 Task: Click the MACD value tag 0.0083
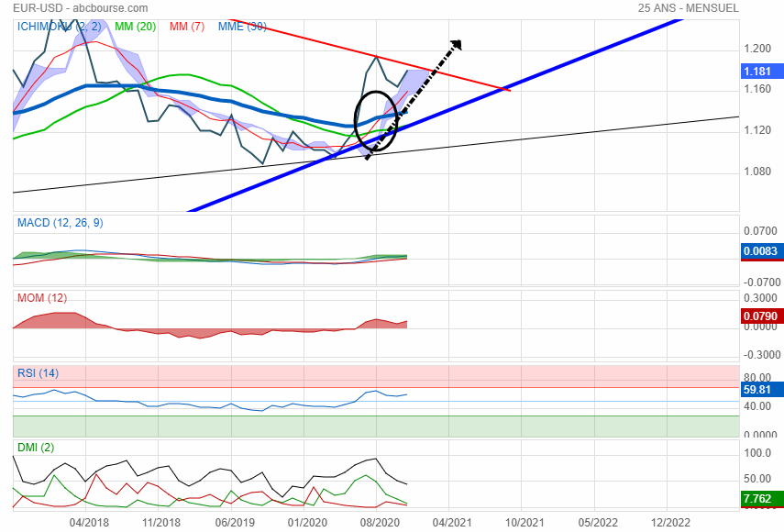point(762,251)
